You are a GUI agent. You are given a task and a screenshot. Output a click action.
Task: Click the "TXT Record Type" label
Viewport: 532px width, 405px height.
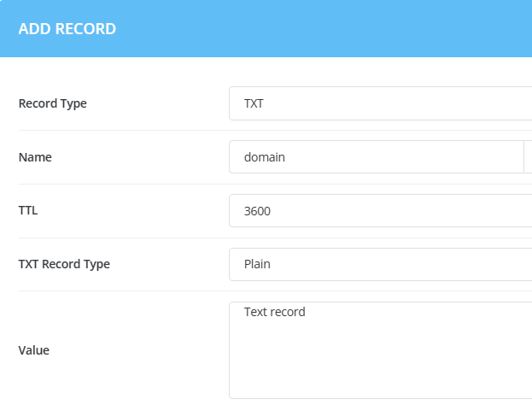click(64, 264)
